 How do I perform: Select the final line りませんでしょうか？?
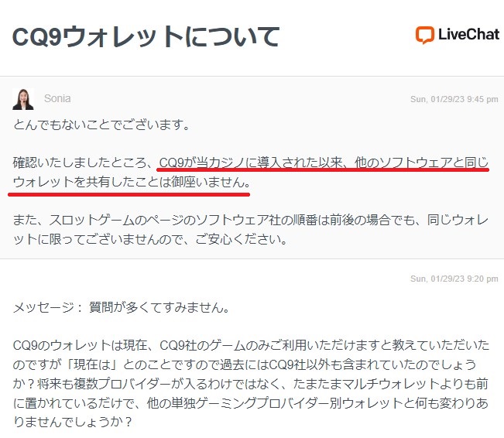(73, 422)
